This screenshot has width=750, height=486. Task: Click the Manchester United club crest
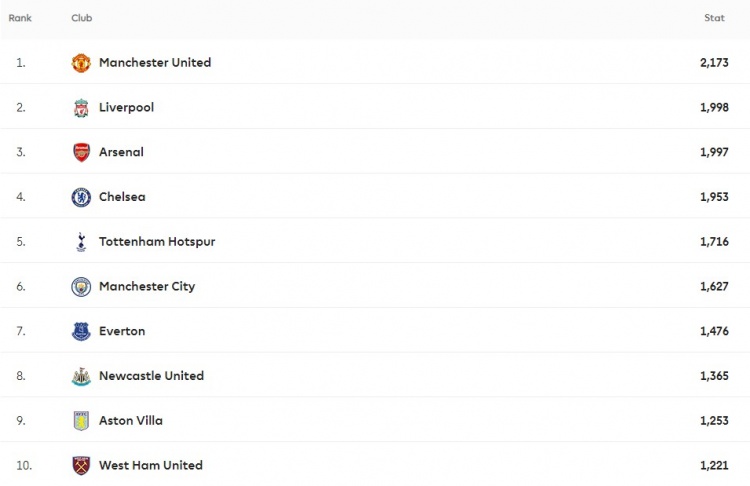pyautogui.click(x=81, y=63)
